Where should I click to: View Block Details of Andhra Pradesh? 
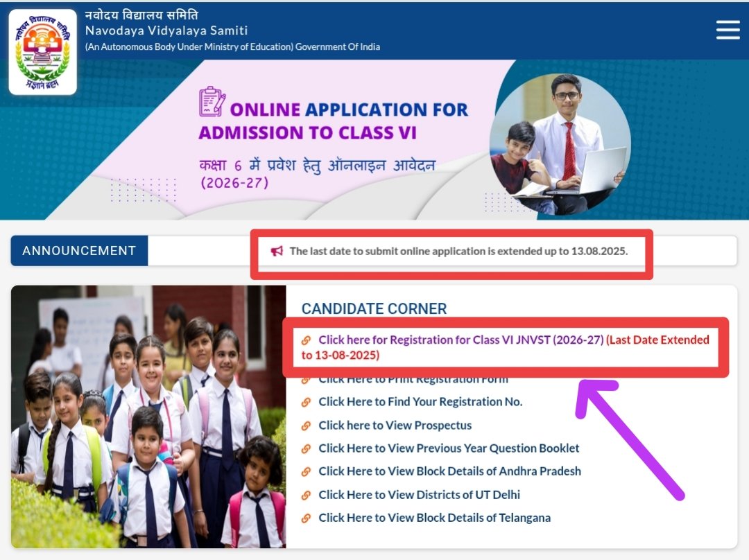coord(449,471)
